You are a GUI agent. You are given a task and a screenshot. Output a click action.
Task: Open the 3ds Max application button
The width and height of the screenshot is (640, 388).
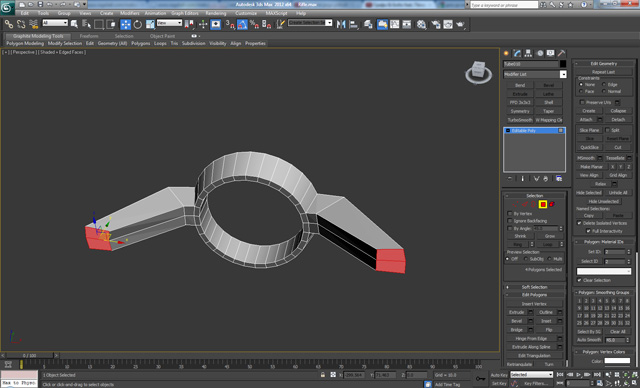click(7, 7)
